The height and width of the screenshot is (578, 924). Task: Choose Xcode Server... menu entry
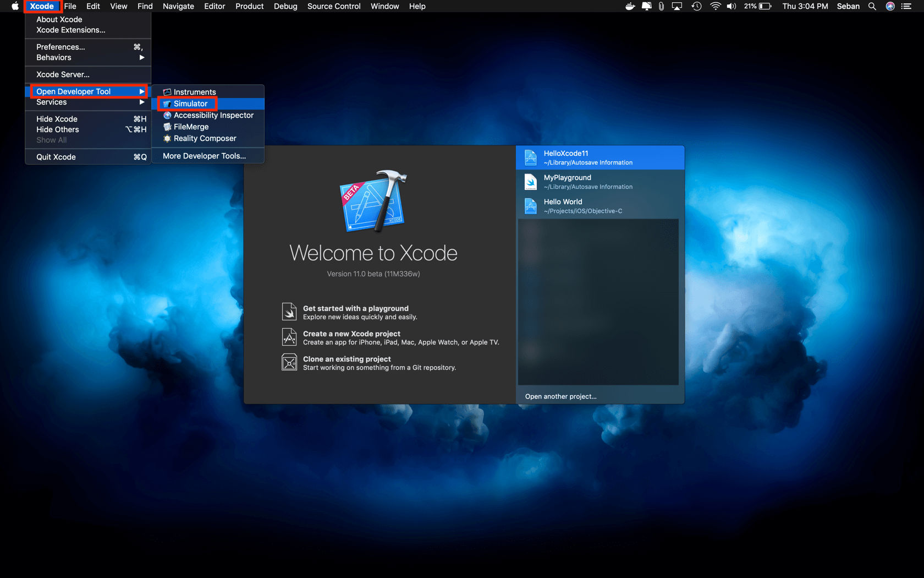tap(88, 74)
